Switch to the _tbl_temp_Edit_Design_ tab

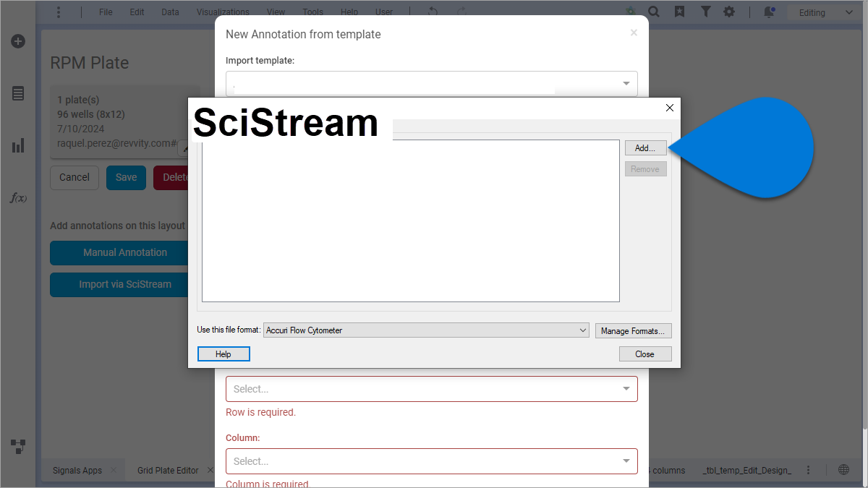(x=747, y=470)
